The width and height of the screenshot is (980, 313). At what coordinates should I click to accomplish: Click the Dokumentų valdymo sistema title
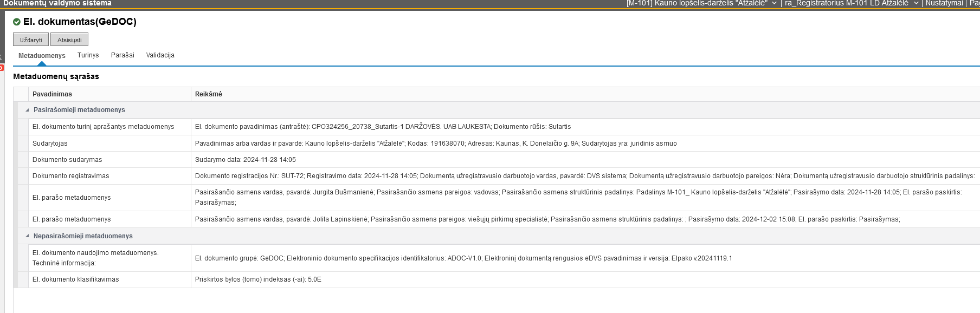click(57, 3)
